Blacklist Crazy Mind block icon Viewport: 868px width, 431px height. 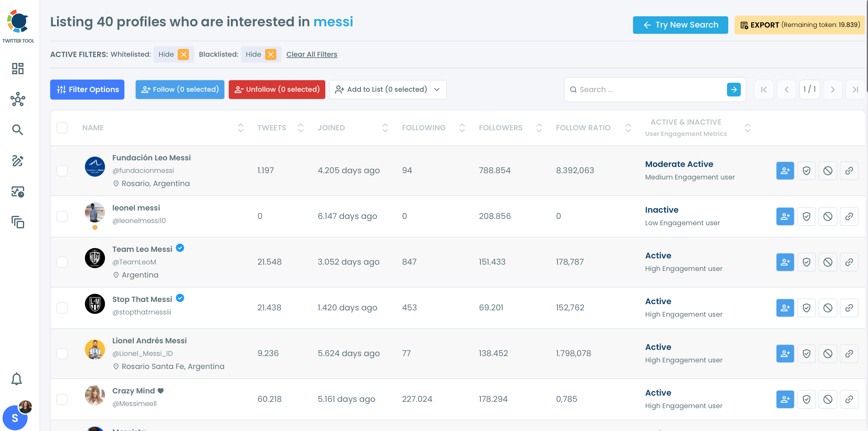(x=828, y=399)
